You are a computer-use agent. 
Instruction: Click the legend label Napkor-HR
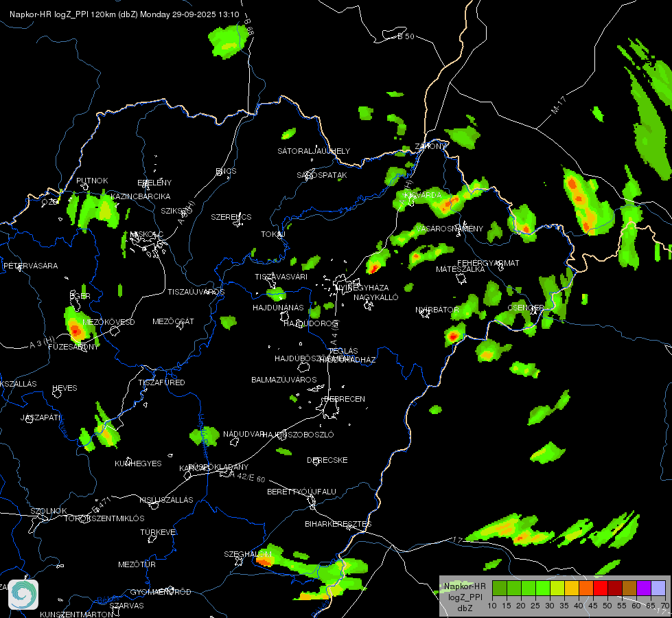coord(465,586)
